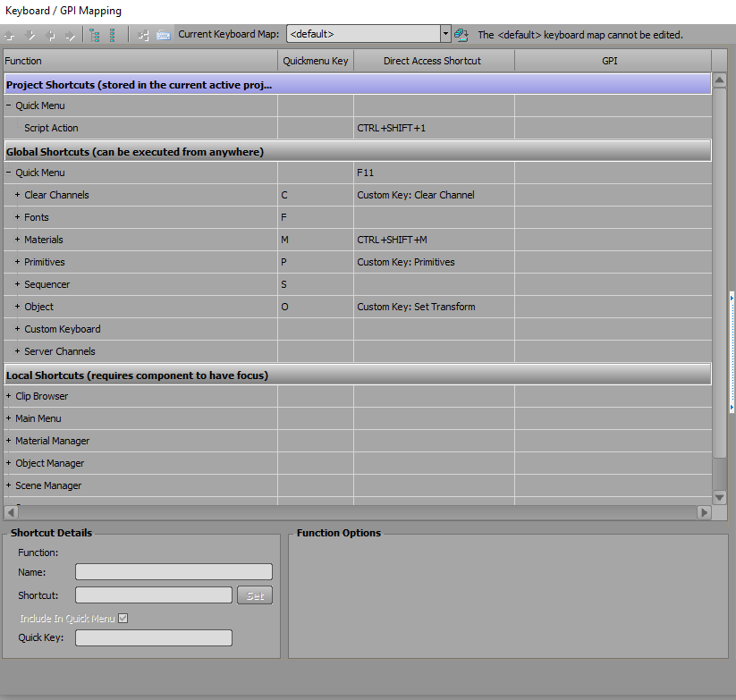Image resolution: width=736 pixels, height=700 pixels.
Task: Expand the Clip Browser node
Action: [x=8, y=396]
